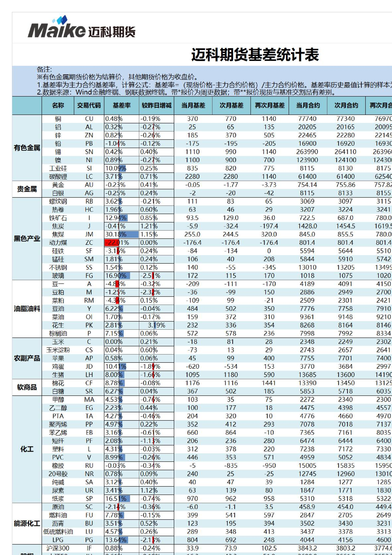Click the 豆一 name cell
The width and height of the screenshot is (392, 555).
click(58, 284)
